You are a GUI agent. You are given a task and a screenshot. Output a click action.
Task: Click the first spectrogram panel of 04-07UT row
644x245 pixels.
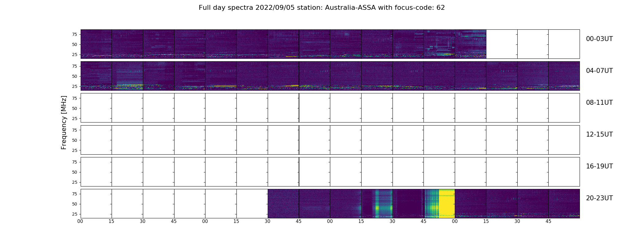coord(96,76)
